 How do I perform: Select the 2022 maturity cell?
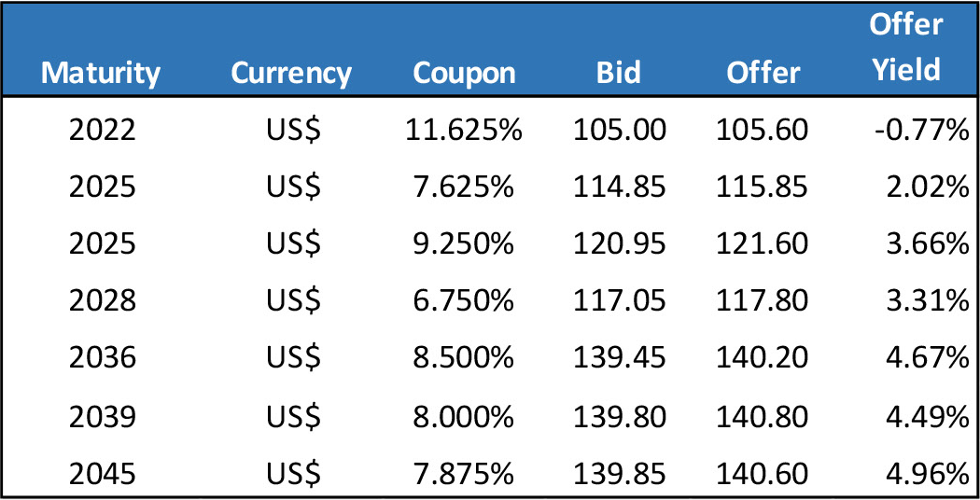click(102, 129)
